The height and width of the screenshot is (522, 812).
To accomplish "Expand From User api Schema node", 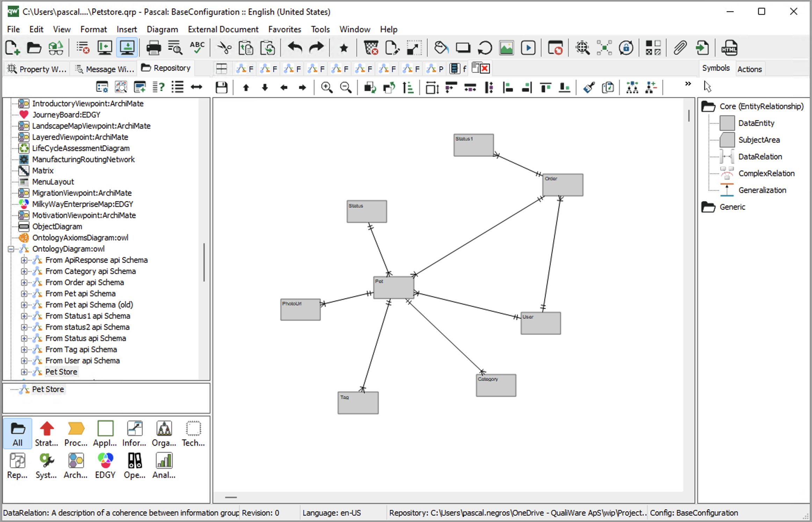I will click(24, 361).
